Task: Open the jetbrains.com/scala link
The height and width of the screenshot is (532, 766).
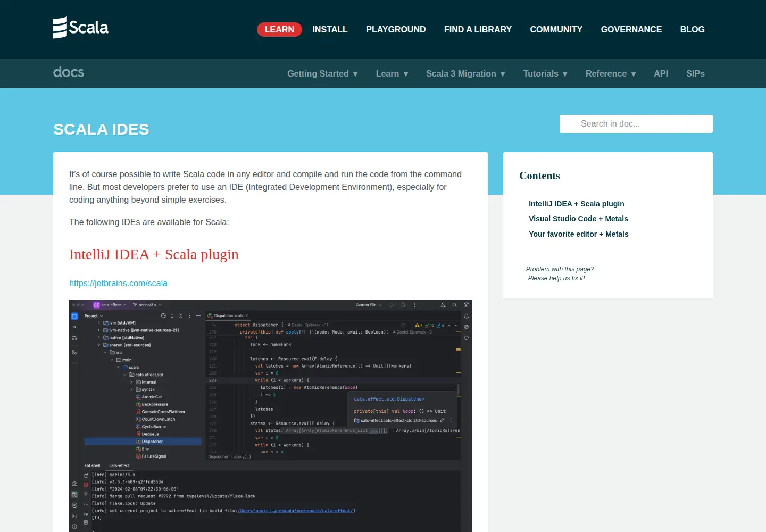Action: pyautogui.click(x=118, y=283)
